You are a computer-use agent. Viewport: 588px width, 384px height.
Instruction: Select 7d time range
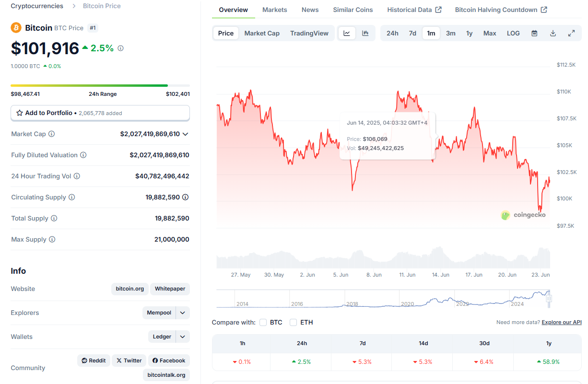tap(412, 33)
